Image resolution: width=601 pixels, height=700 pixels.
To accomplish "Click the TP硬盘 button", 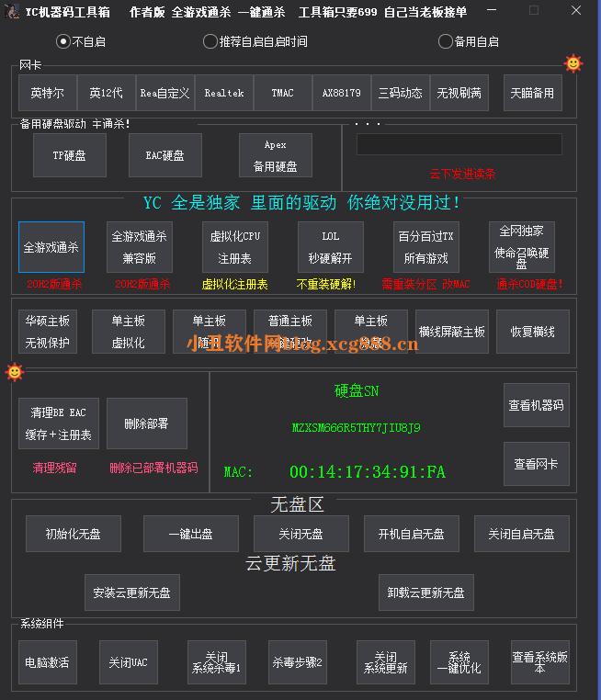I will [x=70, y=155].
